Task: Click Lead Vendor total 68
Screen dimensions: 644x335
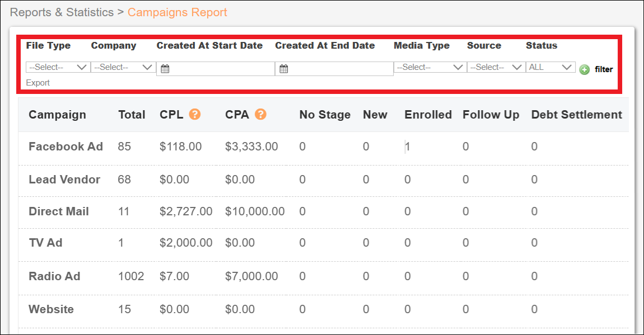Action: point(124,179)
